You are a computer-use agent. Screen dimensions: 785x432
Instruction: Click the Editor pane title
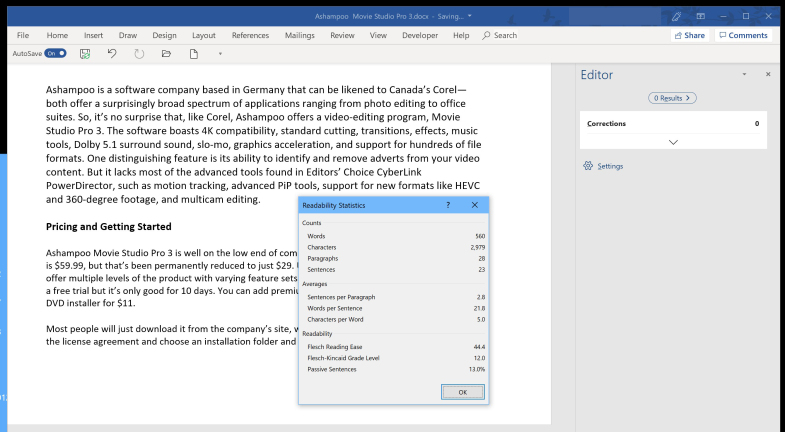tap(596, 75)
